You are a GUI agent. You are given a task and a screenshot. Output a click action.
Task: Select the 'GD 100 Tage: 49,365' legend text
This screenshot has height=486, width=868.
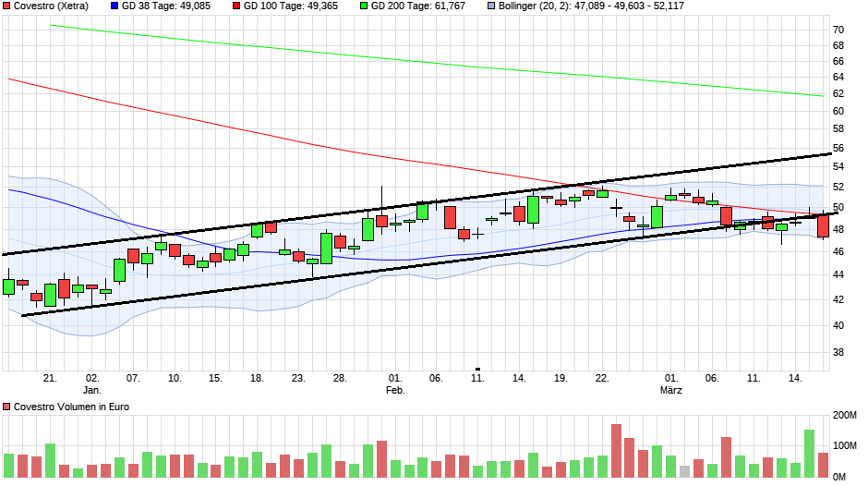pyautogui.click(x=291, y=6)
